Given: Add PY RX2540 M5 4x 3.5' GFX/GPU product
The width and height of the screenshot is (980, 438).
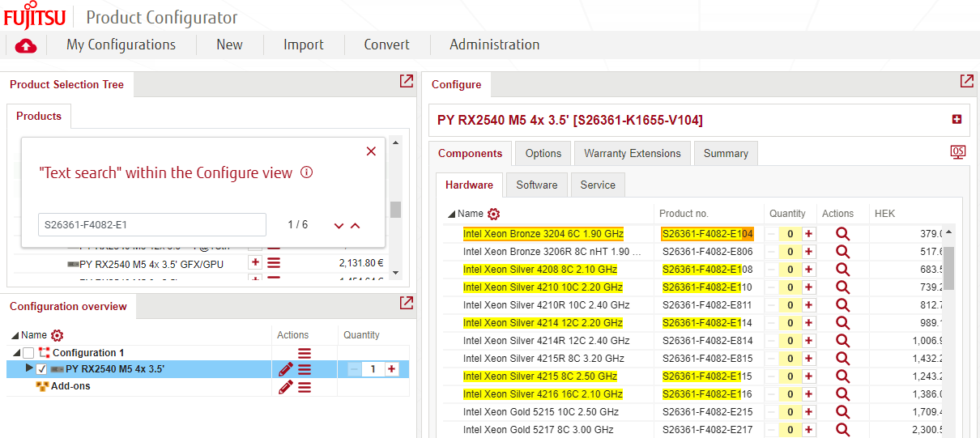Looking at the screenshot, I should point(255,262).
